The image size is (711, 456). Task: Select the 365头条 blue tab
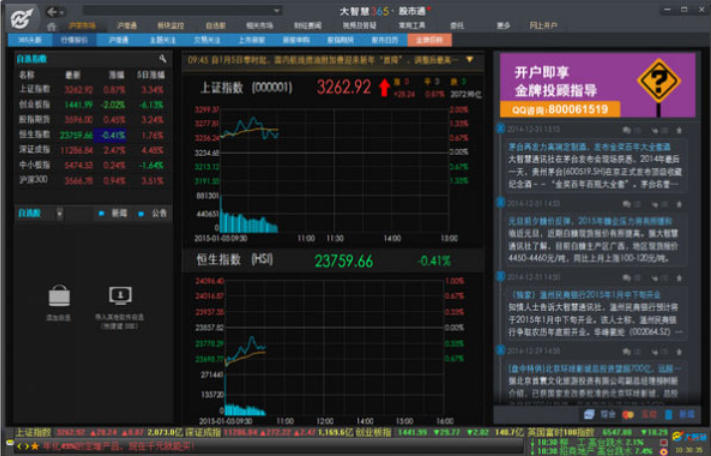click(30, 40)
